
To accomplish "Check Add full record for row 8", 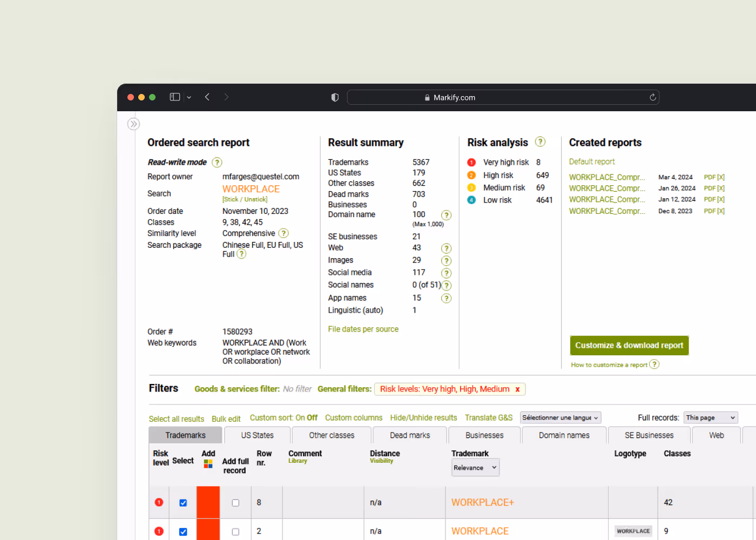I will 235,503.
